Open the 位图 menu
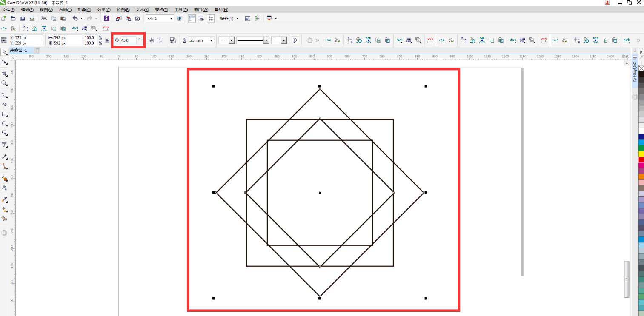This screenshot has width=644, height=316. (x=123, y=9)
